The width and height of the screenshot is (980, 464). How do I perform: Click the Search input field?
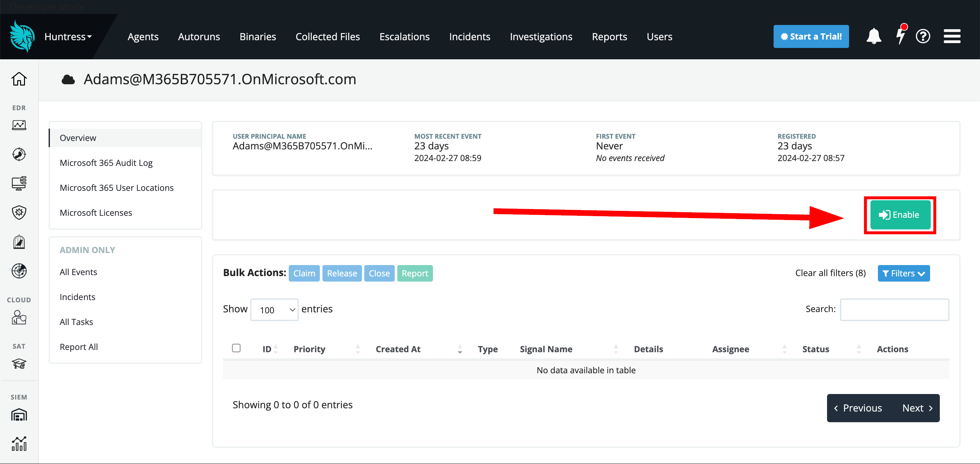pos(894,309)
